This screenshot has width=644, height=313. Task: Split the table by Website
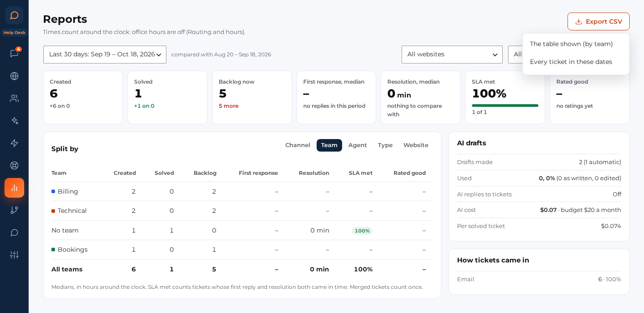pyautogui.click(x=416, y=145)
